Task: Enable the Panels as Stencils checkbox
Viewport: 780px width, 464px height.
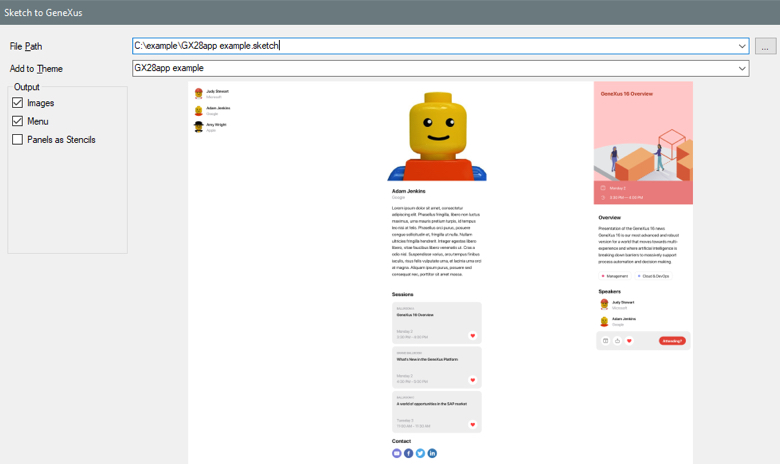Action: (x=17, y=140)
